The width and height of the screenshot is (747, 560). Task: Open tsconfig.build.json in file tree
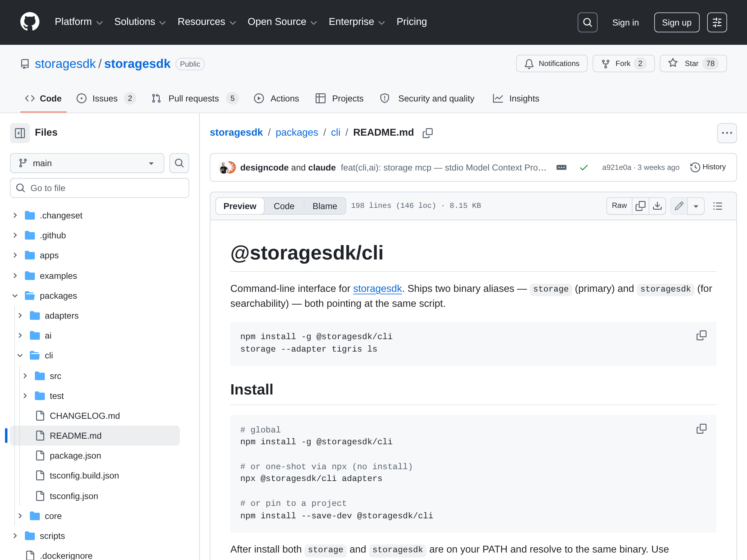point(84,476)
